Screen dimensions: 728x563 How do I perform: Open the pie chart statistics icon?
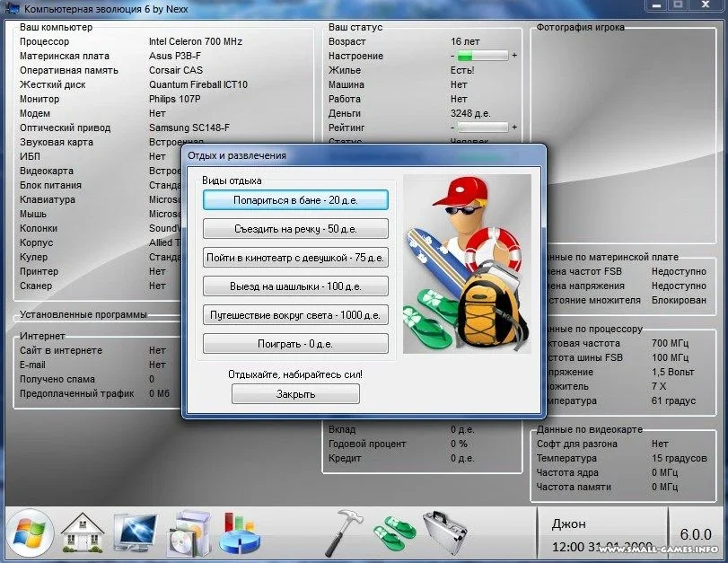tap(239, 532)
